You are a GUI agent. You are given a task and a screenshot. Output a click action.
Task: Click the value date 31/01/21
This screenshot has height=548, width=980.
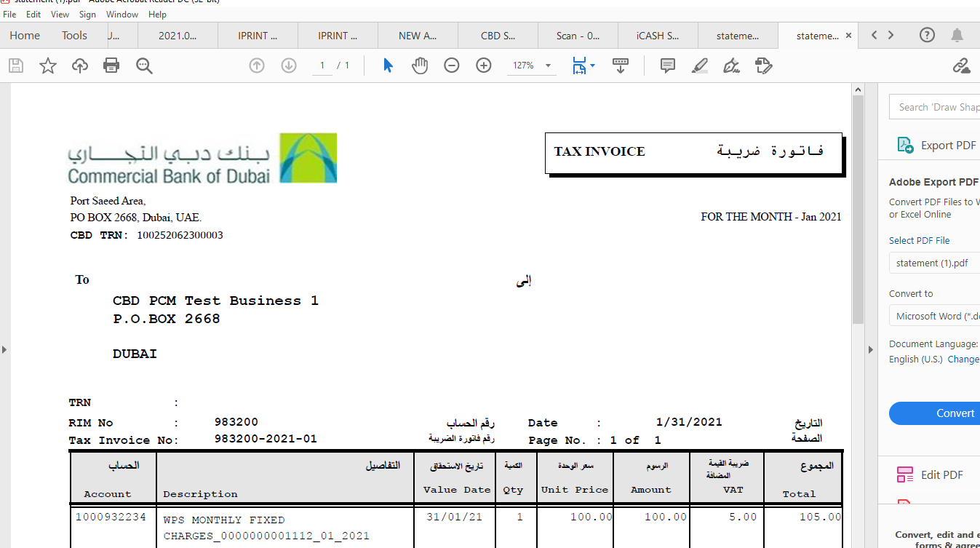point(453,517)
